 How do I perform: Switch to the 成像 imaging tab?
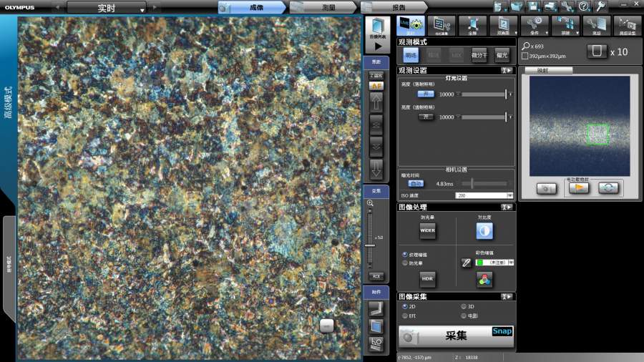252,7
